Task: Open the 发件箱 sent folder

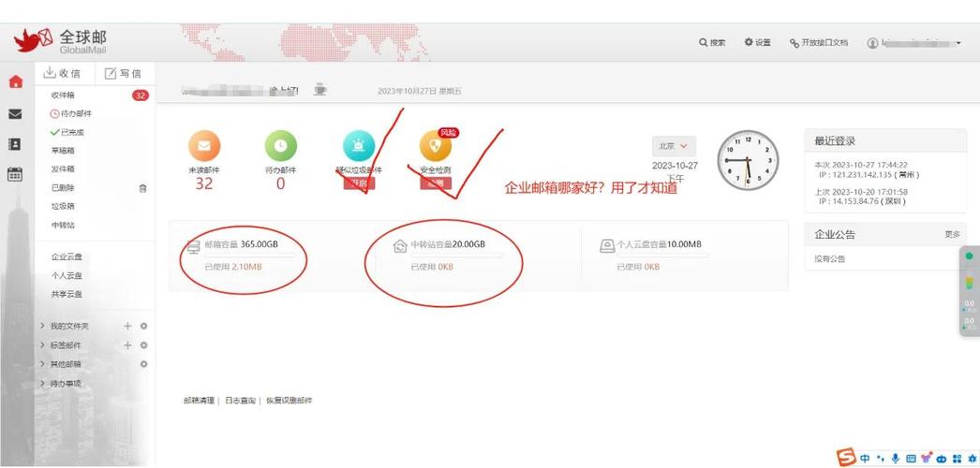Action: click(x=63, y=169)
